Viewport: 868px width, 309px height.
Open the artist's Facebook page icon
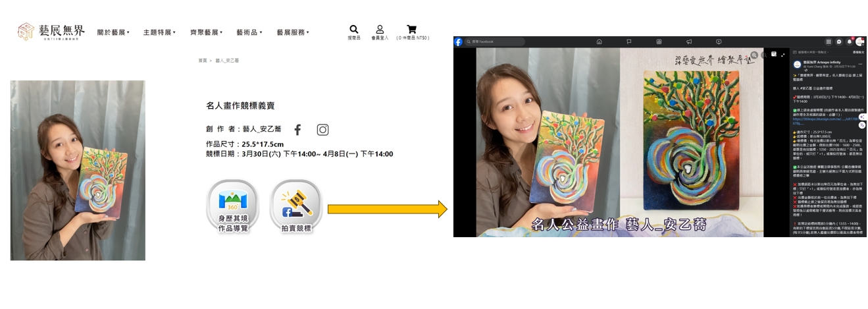click(x=297, y=130)
